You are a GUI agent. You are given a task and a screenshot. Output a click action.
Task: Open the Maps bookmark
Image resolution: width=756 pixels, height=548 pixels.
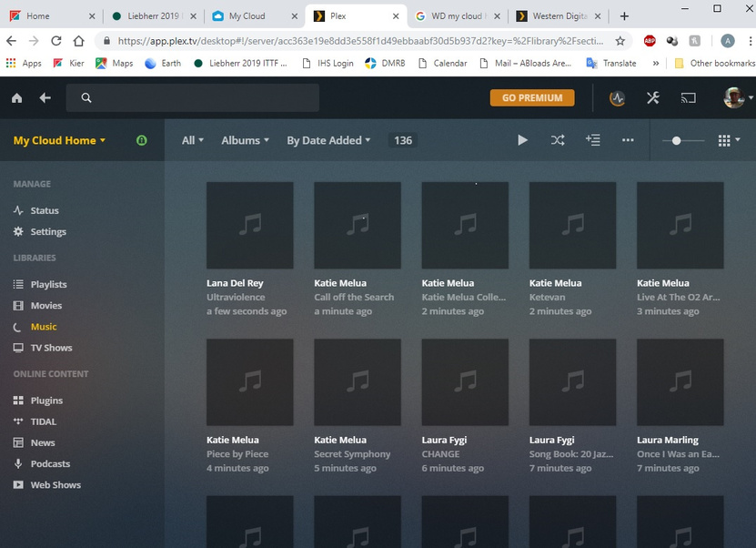pyautogui.click(x=115, y=63)
